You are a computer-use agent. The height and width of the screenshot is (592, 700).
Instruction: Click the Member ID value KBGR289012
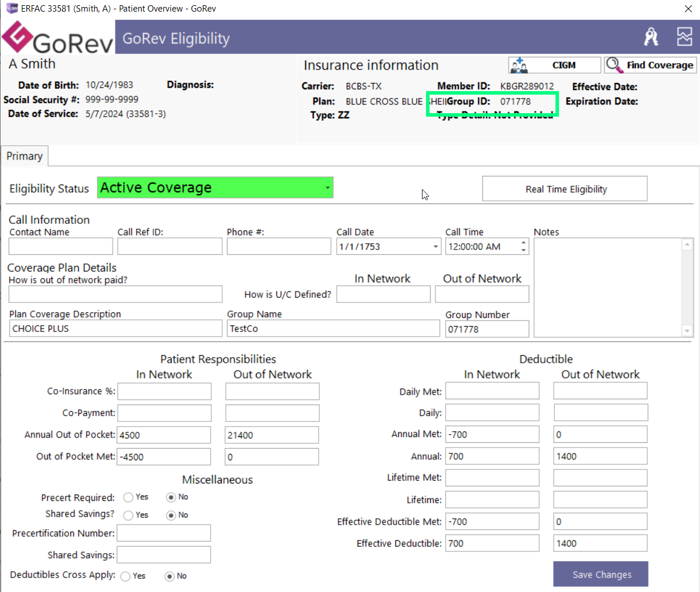pyautogui.click(x=527, y=86)
